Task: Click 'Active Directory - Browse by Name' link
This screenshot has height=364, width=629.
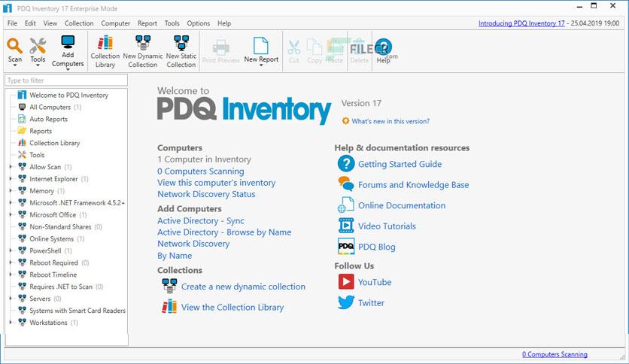Action: click(224, 232)
